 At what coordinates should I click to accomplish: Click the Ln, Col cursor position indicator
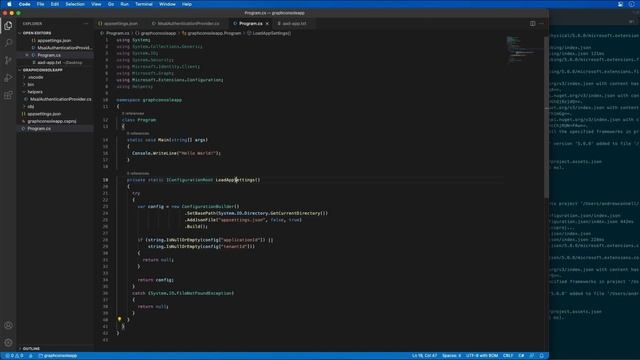(424, 356)
